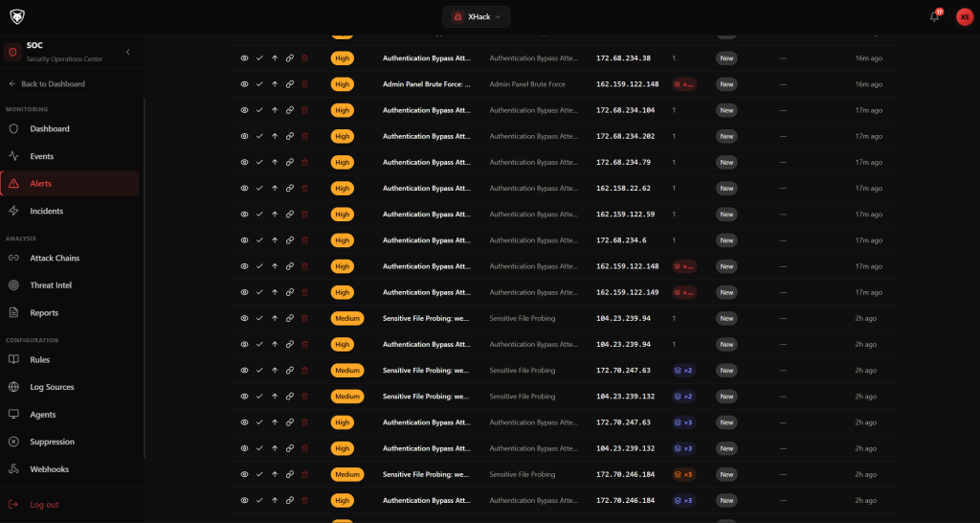Go to Incidents in the sidebar

click(46, 211)
